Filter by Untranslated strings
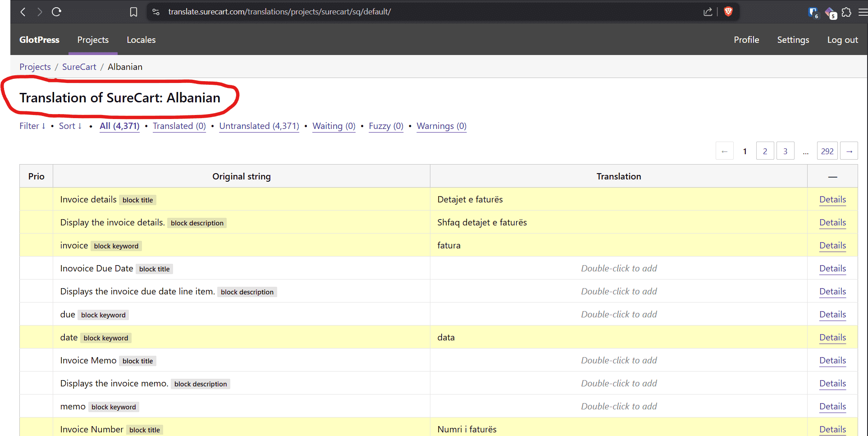Image resolution: width=868 pixels, height=436 pixels. 259,126
